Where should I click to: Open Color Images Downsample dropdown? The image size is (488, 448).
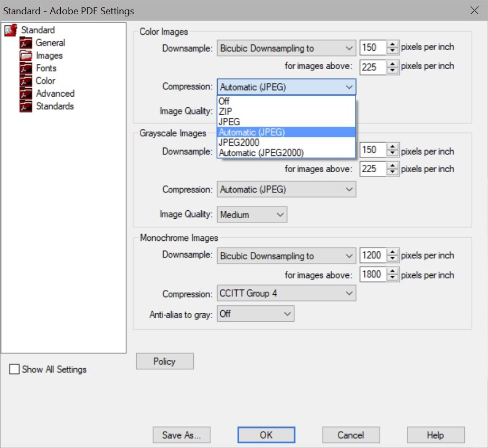[286, 48]
